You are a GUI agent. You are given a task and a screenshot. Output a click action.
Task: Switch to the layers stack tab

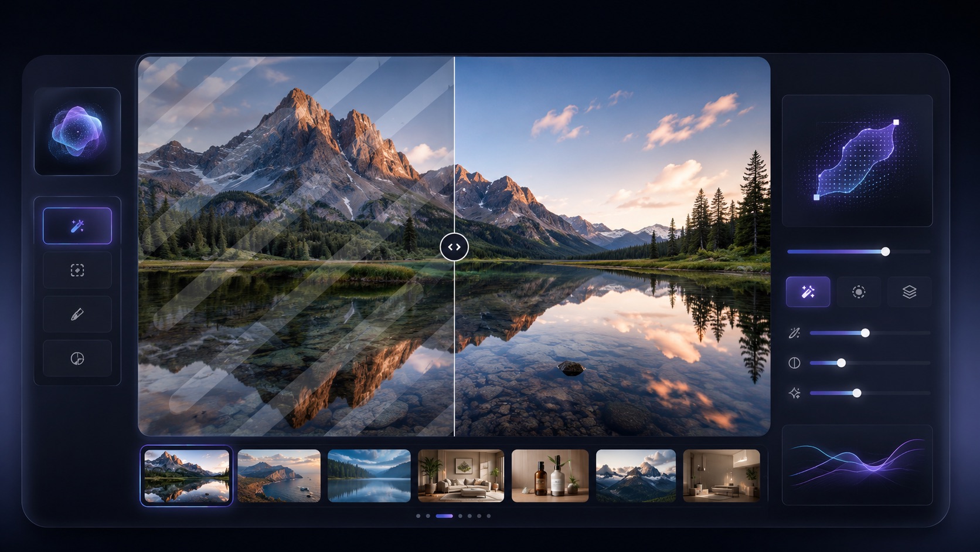coord(909,292)
